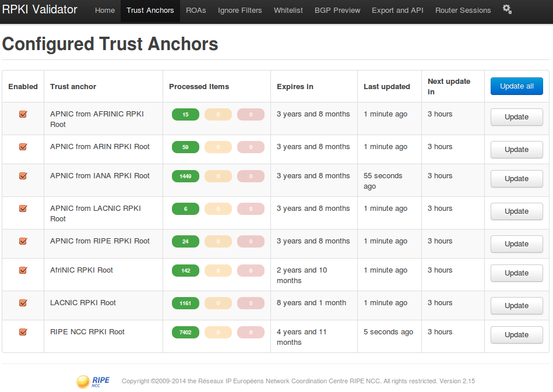The width and height of the screenshot is (553, 392).
Task: Click the RIPE NCC logo in footer
Action: coord(93,382)
